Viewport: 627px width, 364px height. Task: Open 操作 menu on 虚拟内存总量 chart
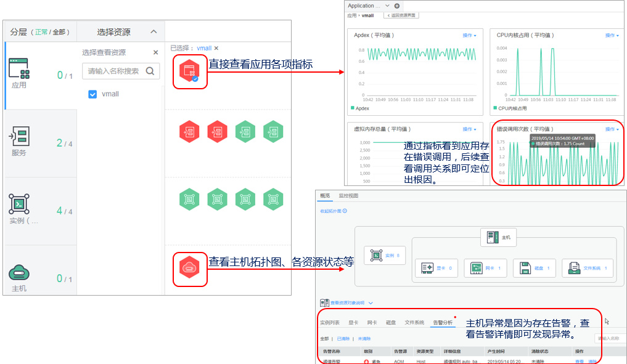tap(469, 129)
